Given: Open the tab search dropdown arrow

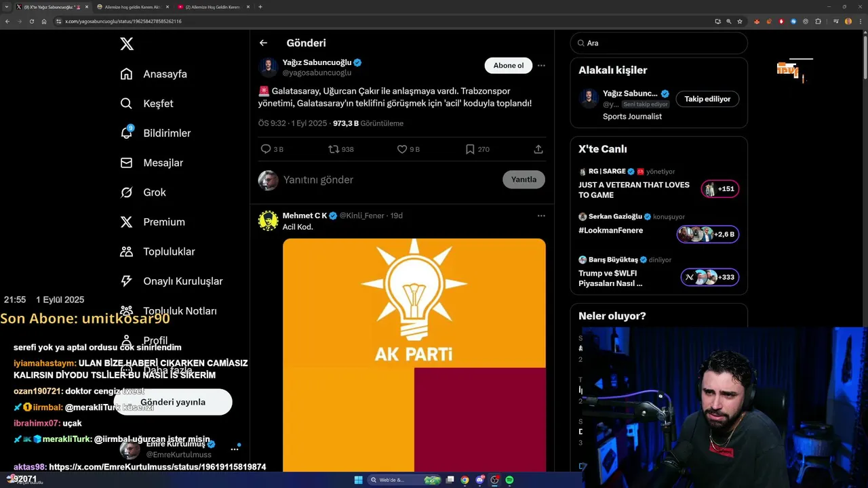Looking at the screenshot, I should coord(7,7).
